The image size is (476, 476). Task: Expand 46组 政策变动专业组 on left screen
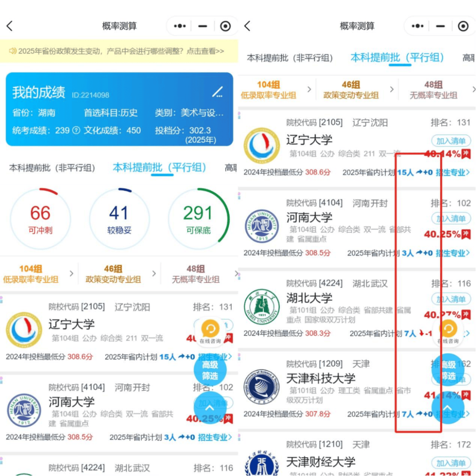[120, 274]
